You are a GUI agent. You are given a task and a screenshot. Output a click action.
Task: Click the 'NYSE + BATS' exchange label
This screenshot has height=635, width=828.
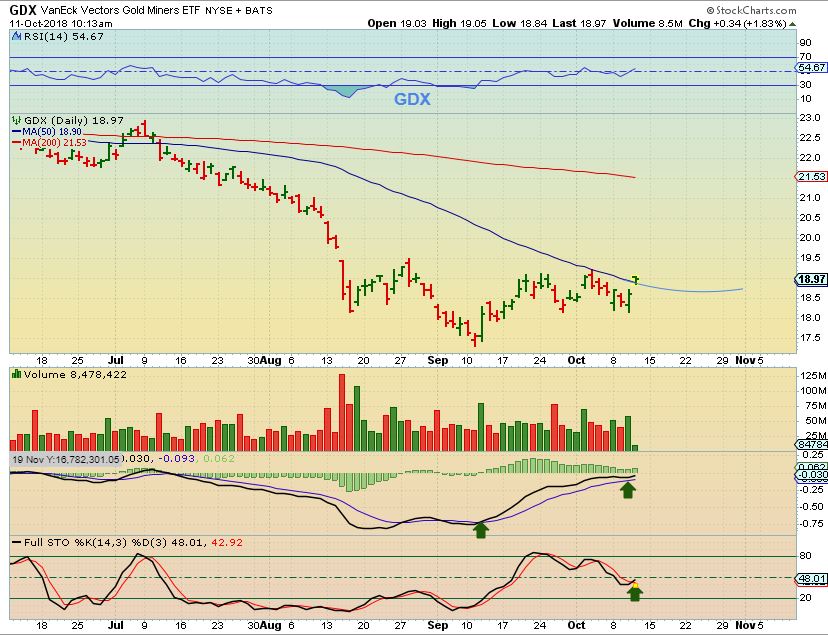(x=239, y=11)
